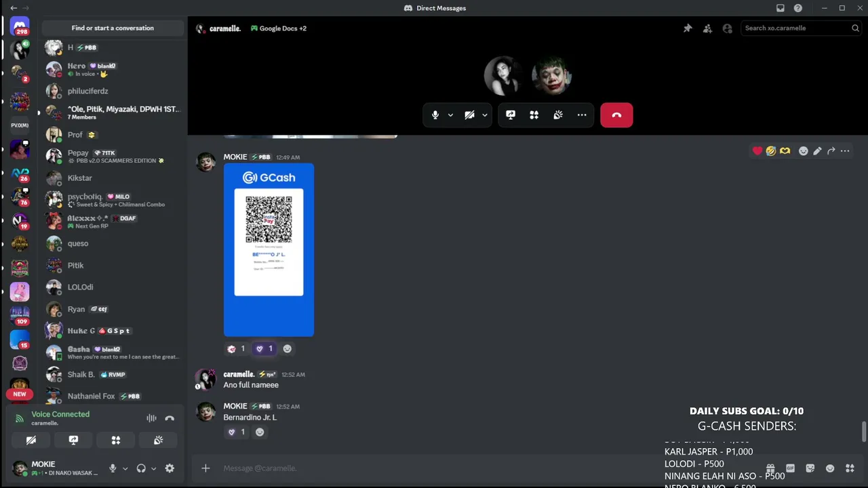Turn on camera in the call controls

[x=469, y=115]
